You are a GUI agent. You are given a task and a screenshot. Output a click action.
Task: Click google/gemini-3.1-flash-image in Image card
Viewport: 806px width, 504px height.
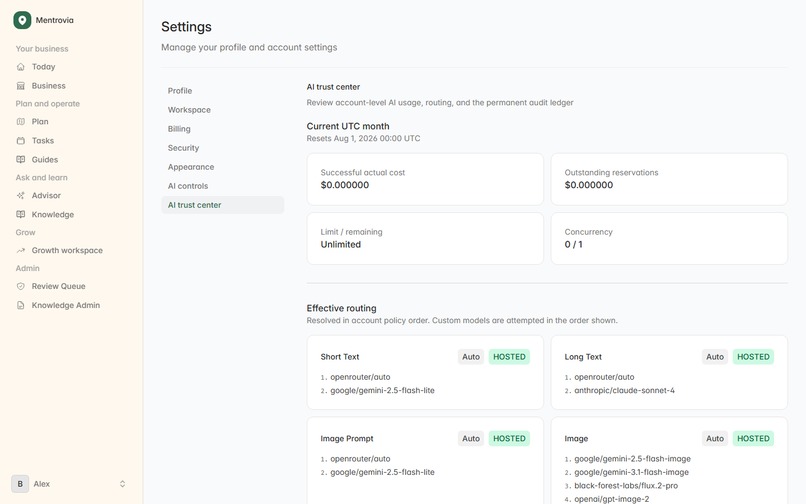[632, 473]
